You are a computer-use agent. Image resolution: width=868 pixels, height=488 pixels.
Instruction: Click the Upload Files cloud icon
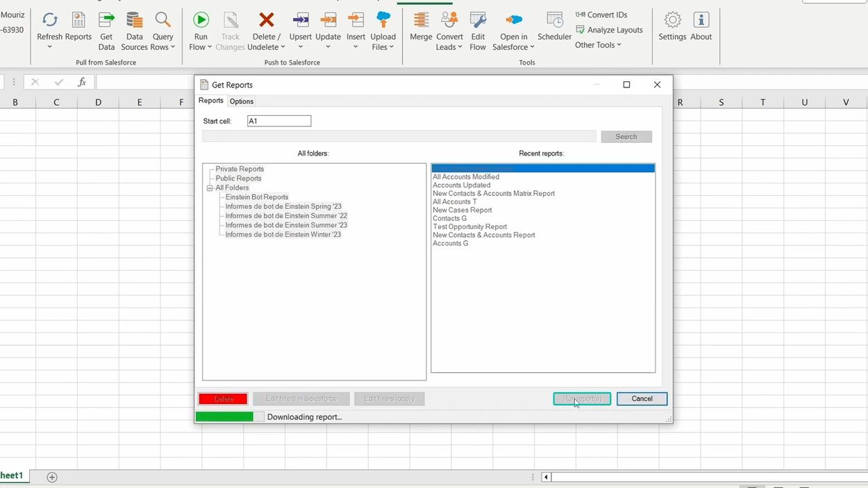point(383,19)
